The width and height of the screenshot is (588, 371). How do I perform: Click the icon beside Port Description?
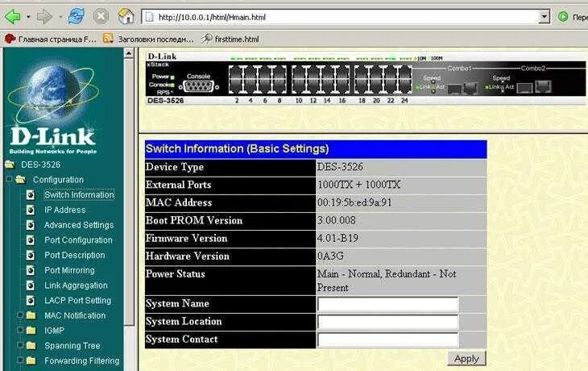(x=31, y=255)
